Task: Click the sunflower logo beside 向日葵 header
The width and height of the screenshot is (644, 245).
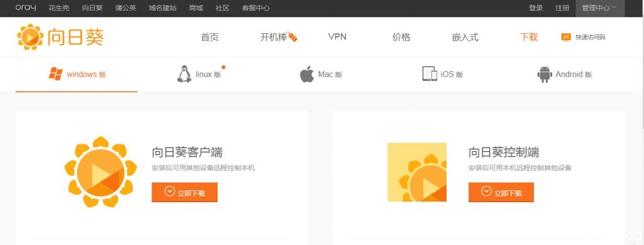Action: click(x=30, y=37)
